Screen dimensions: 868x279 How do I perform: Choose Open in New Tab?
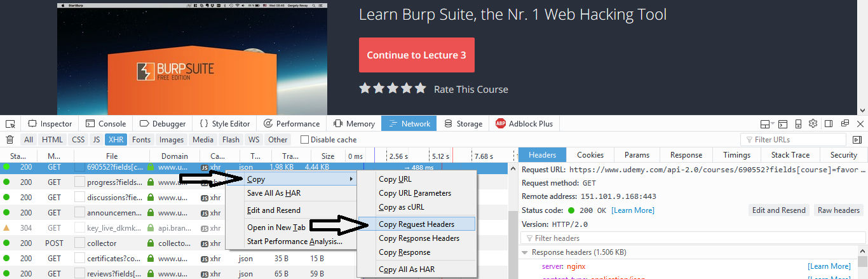point(291,228)
